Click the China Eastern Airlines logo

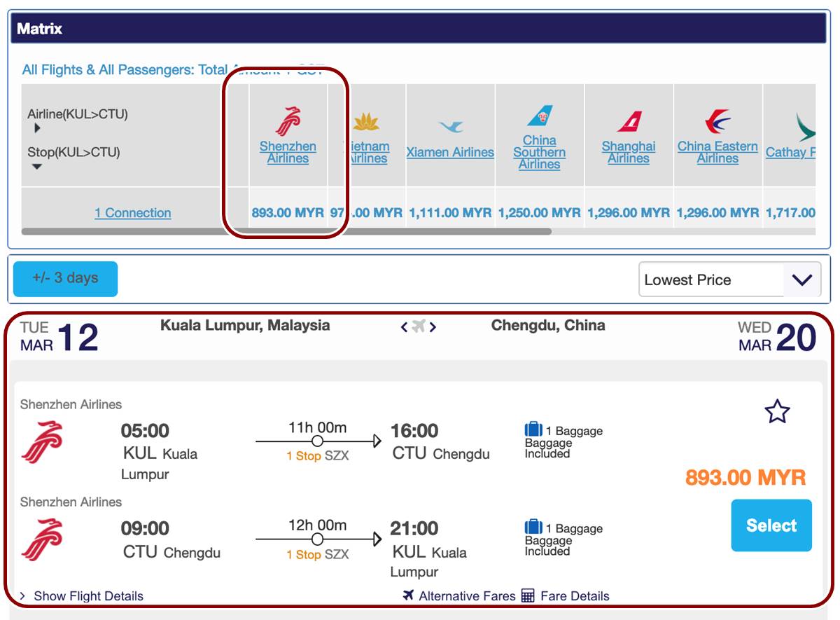717,122
